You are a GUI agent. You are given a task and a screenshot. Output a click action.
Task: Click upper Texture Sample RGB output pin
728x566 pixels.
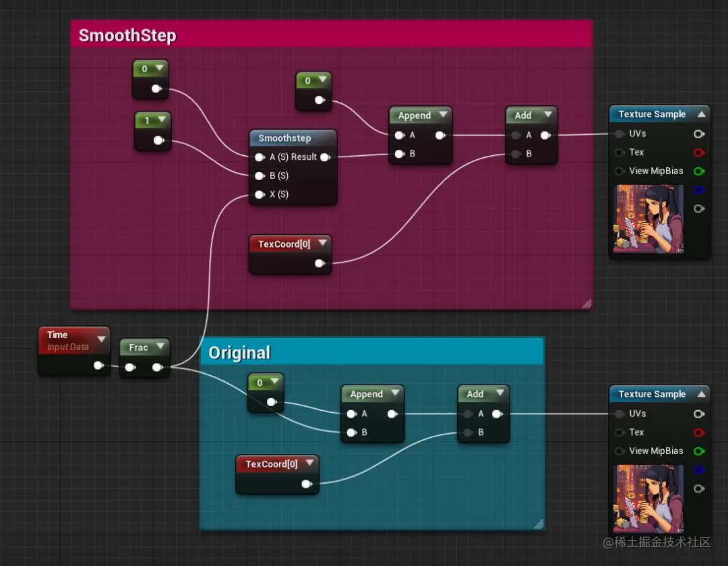coord(699,134)
